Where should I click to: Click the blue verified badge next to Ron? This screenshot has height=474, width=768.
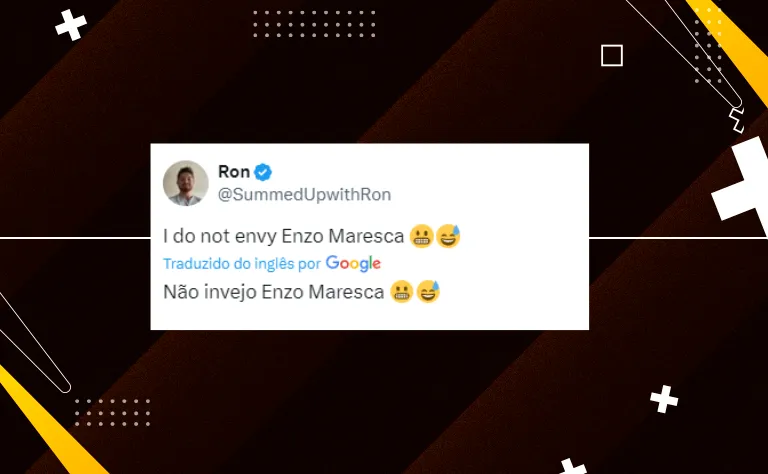coord(263,172)
